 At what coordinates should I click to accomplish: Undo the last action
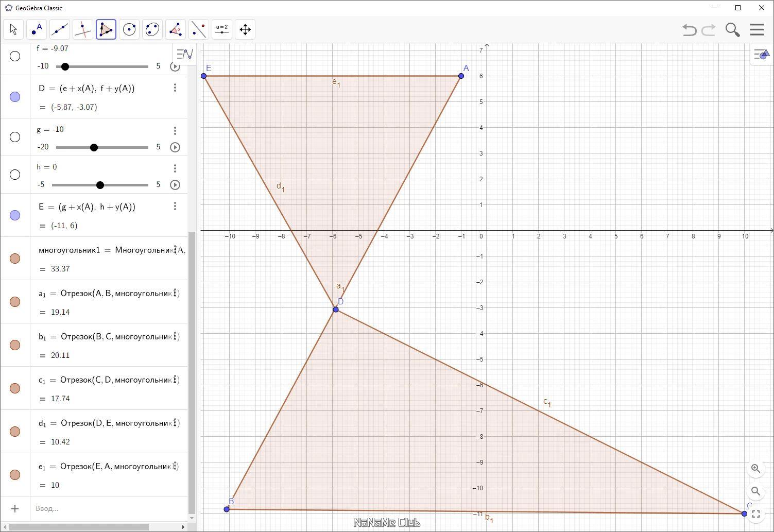tap(689, 30)
